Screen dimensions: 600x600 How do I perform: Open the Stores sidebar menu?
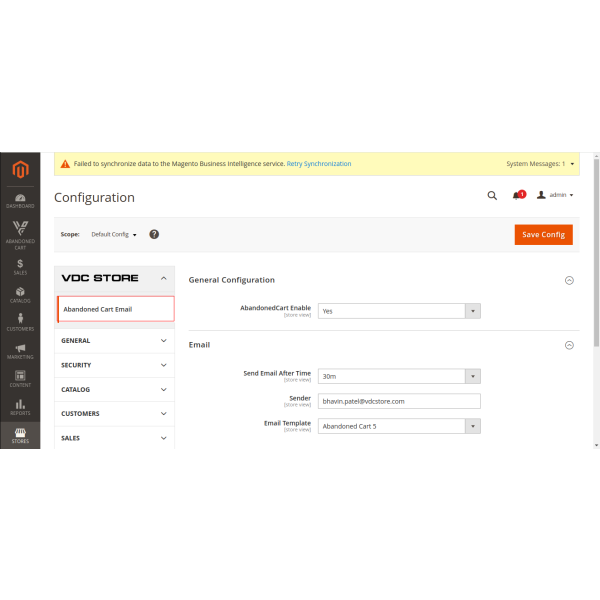pyautogui.click(x=20, y=435)
